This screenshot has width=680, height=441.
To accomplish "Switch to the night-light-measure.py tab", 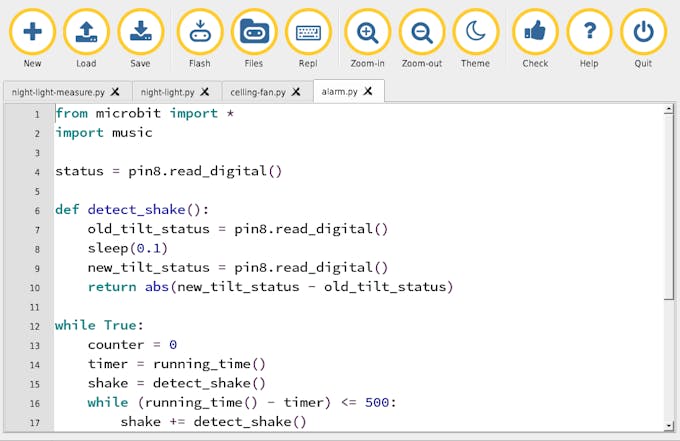I will [58, 92].
